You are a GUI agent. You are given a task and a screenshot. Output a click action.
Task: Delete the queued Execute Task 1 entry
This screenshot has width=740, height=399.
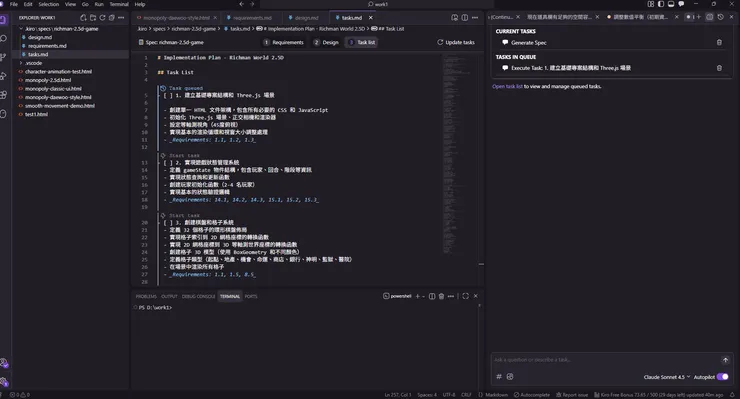pos(719,68)
